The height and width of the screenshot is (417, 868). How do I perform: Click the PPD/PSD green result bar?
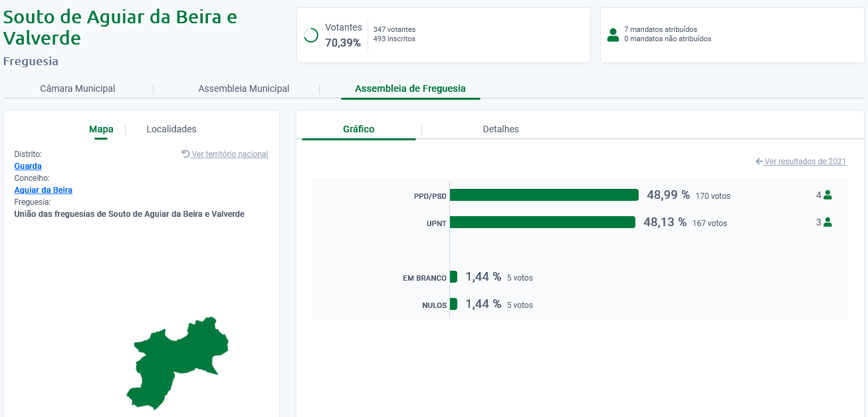pos(544,195)
